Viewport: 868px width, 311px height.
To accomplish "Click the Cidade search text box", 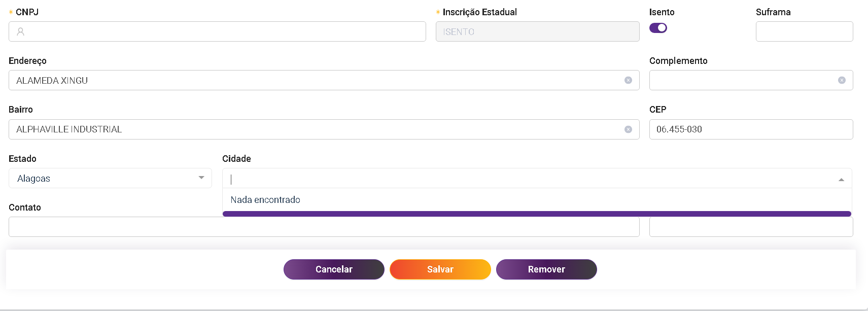I will click(x=528, y=179).
